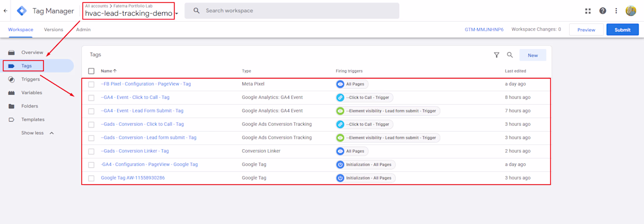Click the Search workspace input field

[x=292, y=11]
